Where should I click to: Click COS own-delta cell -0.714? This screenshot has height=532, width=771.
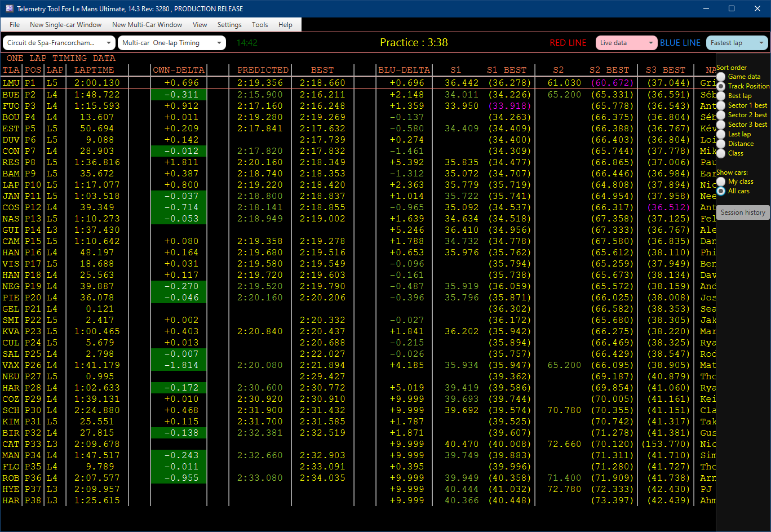[179, 207]
